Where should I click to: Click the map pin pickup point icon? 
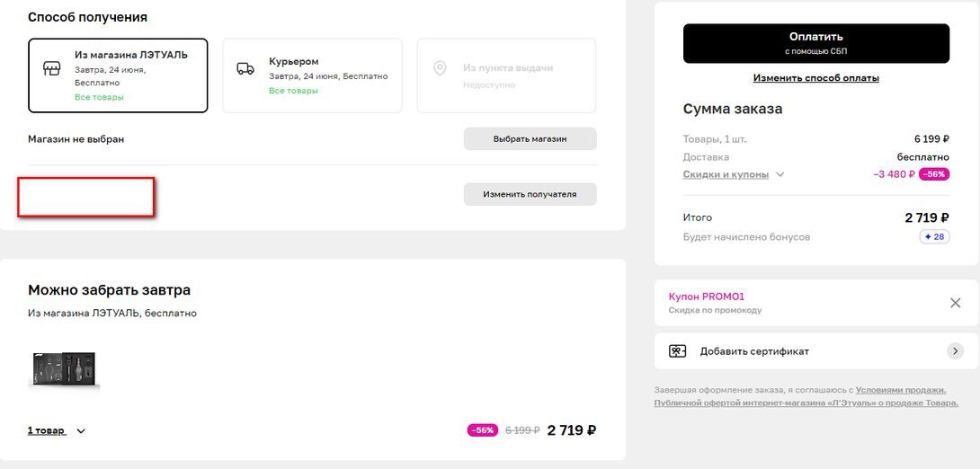[x=440, y=68]
